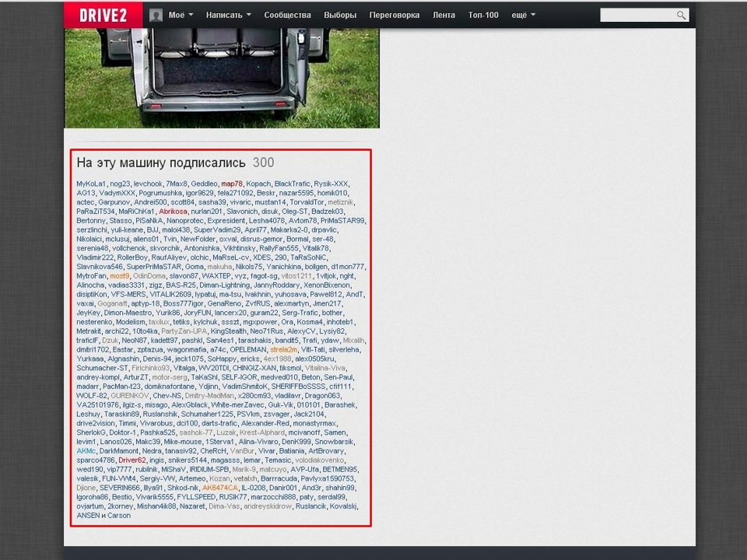Open the van rear photo
Screen dimensions: 747x560
pos(222,78)
